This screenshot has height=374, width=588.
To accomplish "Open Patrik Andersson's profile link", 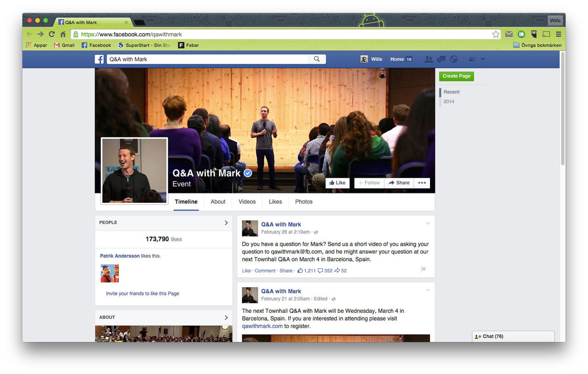I will point(119,256).
